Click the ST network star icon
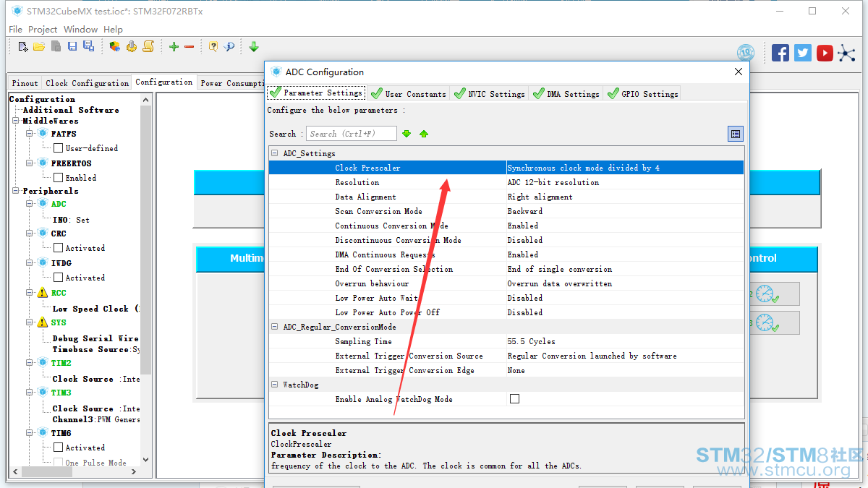This screenshot has width=868, height=488. pyautogui.click(x=846, y=53)
